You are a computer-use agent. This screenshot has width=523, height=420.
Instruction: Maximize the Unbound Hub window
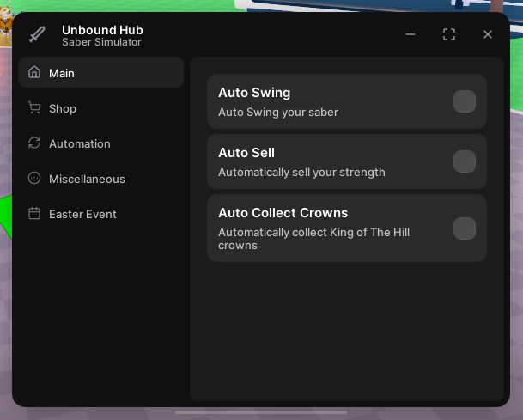point(449,34)
